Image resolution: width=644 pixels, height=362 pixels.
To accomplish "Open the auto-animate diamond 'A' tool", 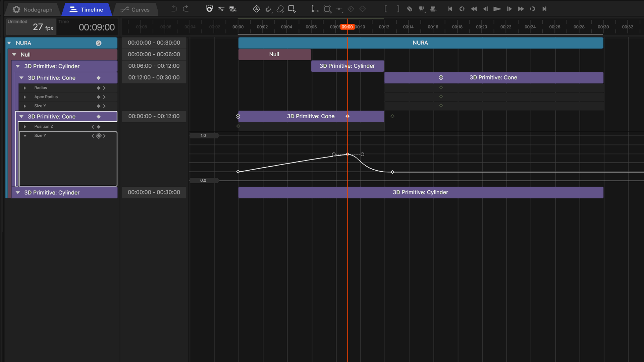I will coord(257,9).
